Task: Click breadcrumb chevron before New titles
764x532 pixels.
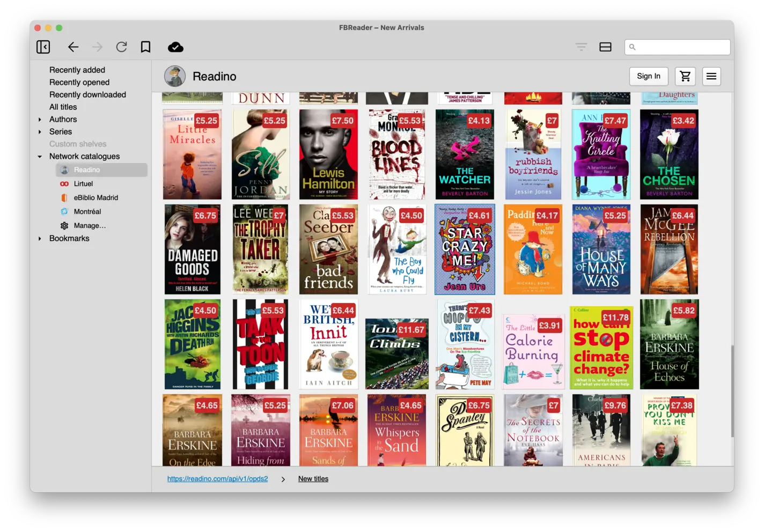Action: [283, 479]
